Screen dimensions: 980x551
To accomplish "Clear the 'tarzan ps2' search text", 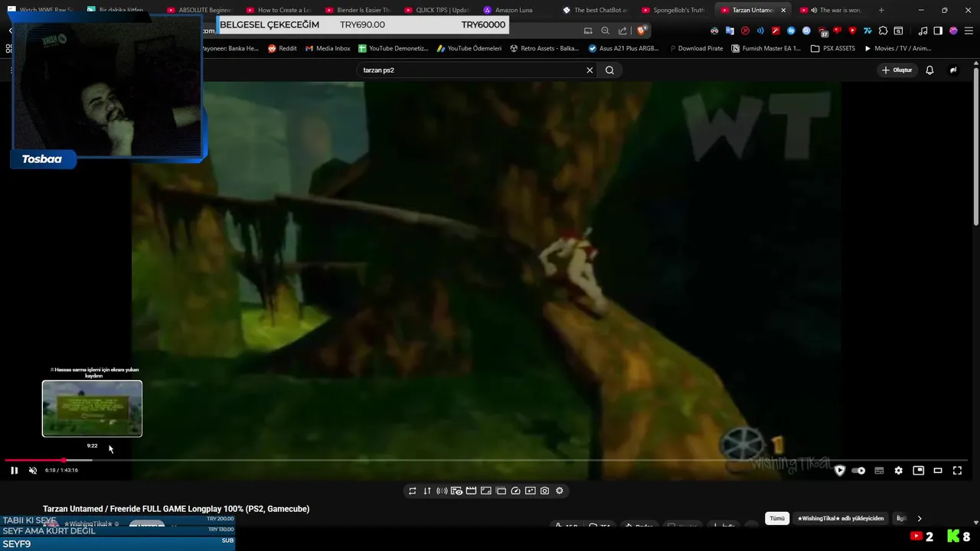I will point(590,70).
